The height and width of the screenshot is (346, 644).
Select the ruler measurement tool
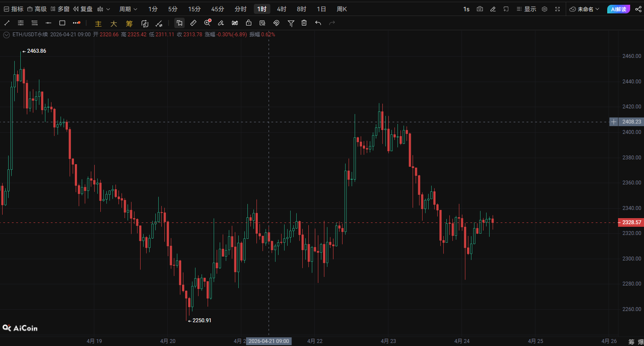(x=193, y=23)
